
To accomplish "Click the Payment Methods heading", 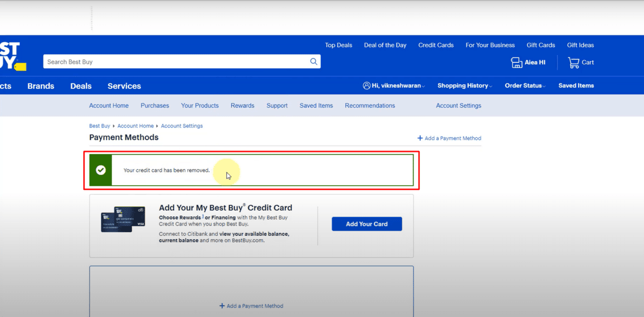I will click(x=124, y=138).
